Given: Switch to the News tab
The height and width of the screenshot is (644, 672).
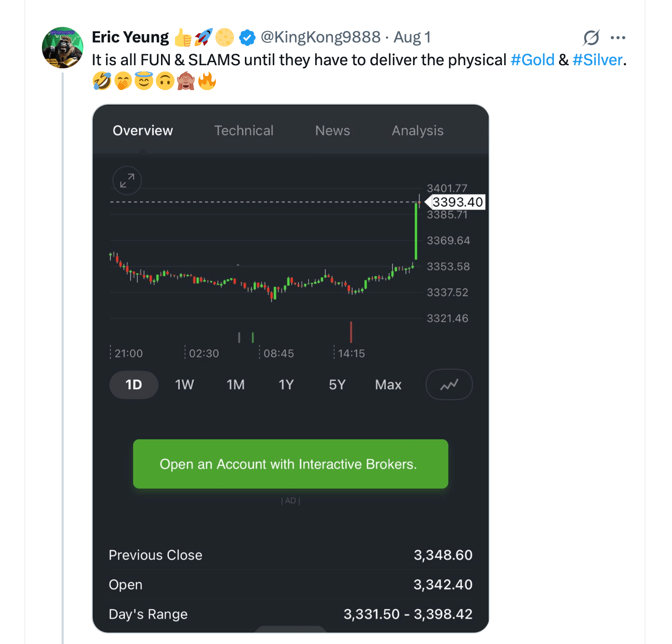Looking at the screenshot, I should (332, 130).
